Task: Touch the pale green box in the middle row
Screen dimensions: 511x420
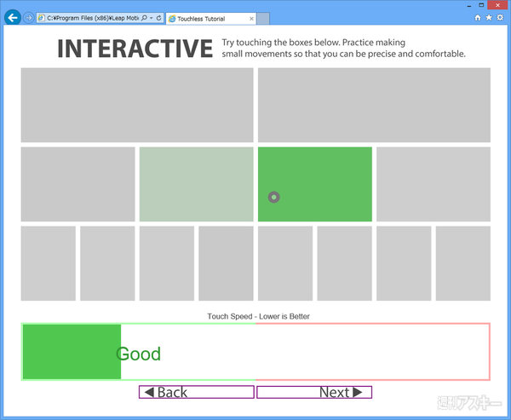Action: pos(196,184)
